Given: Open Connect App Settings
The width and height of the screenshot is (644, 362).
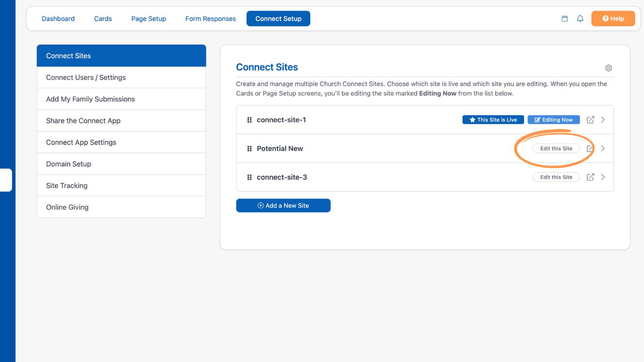Looking at the screenshot, I should coord(121,142).
